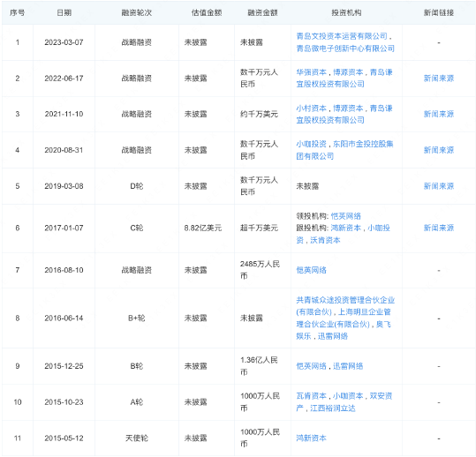Click the 融资金额 column header

(x=262, y=12)
